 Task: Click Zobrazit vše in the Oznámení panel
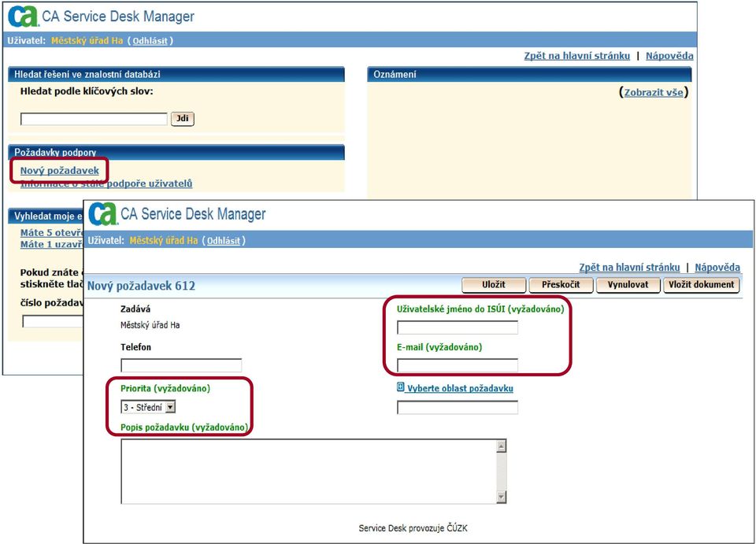[654, 93]
